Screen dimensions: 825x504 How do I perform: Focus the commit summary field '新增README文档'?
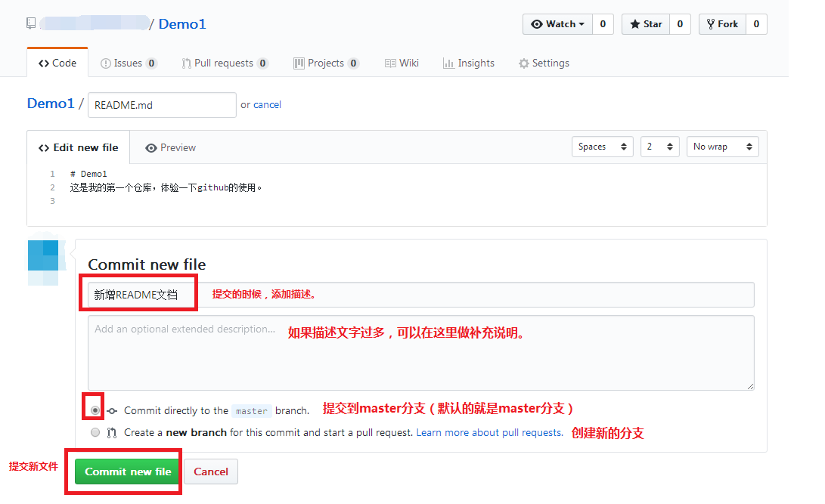(x=421, y=295)
